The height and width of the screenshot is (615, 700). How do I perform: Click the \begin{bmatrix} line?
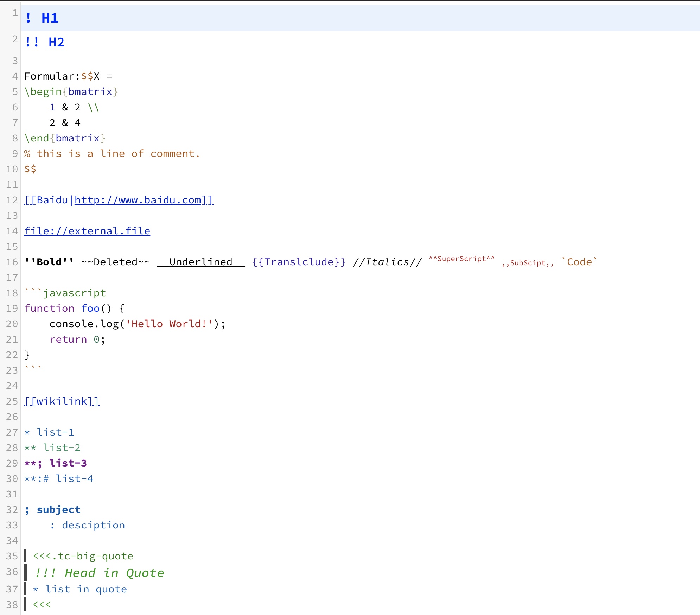coord(71,92)
